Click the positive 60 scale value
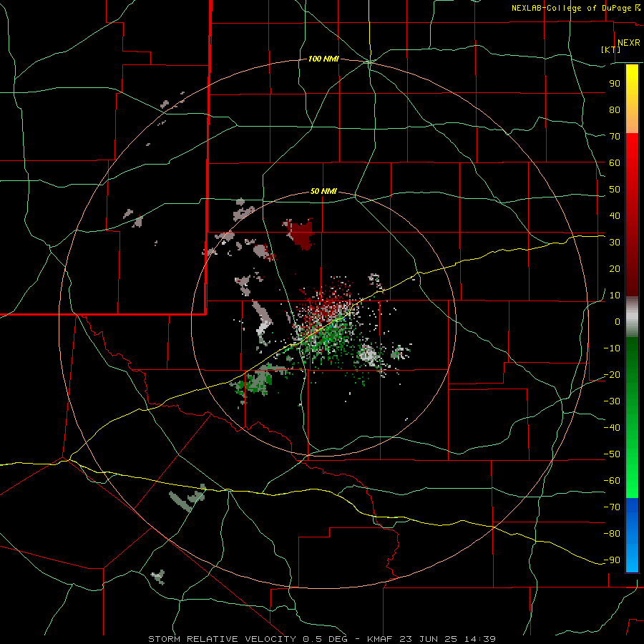The image size is (644, 644). pos(615,163)
